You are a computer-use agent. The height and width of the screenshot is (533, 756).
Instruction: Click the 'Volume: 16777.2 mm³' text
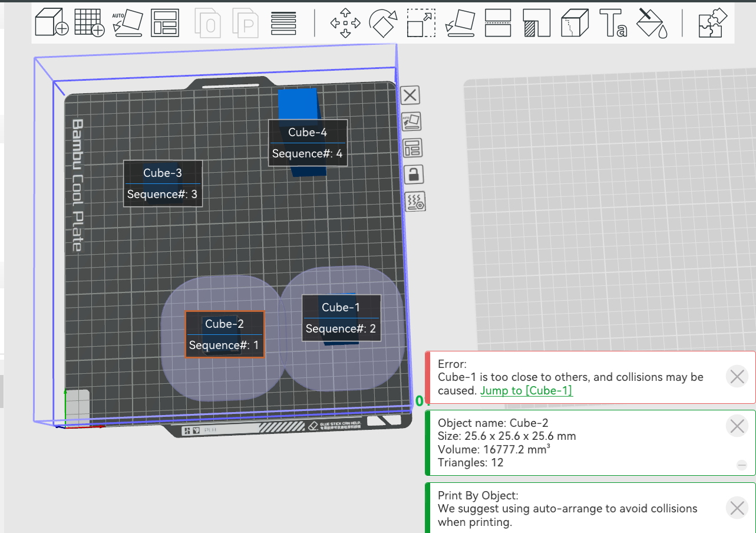[x=494, y=449]
